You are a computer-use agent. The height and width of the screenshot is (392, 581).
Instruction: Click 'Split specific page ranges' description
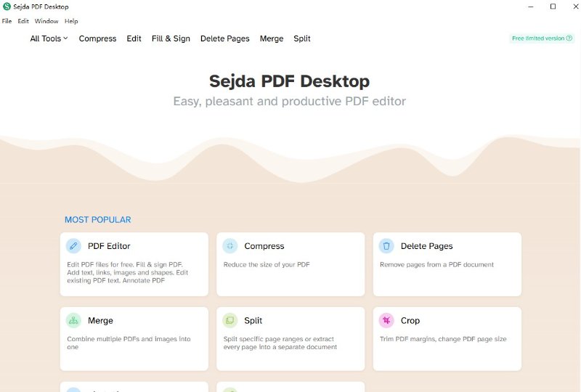pos(280,343)
